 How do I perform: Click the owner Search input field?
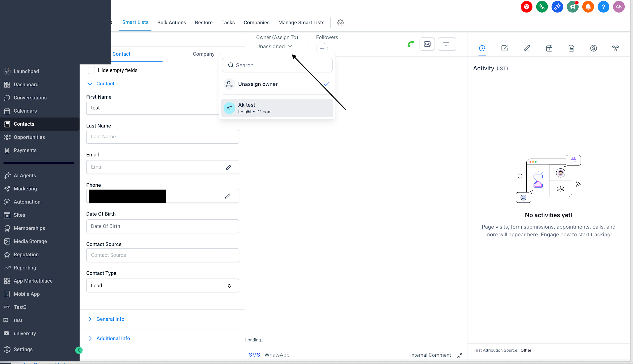click(x=277, y=65)
